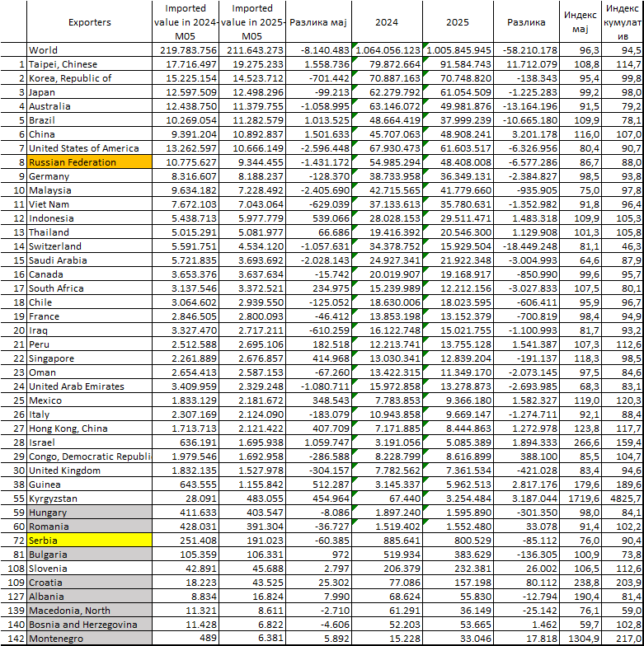The height and width of the screenshot is (646, 644).
Task: Select the Exporters column header cell
Action: tap(89, 21)
